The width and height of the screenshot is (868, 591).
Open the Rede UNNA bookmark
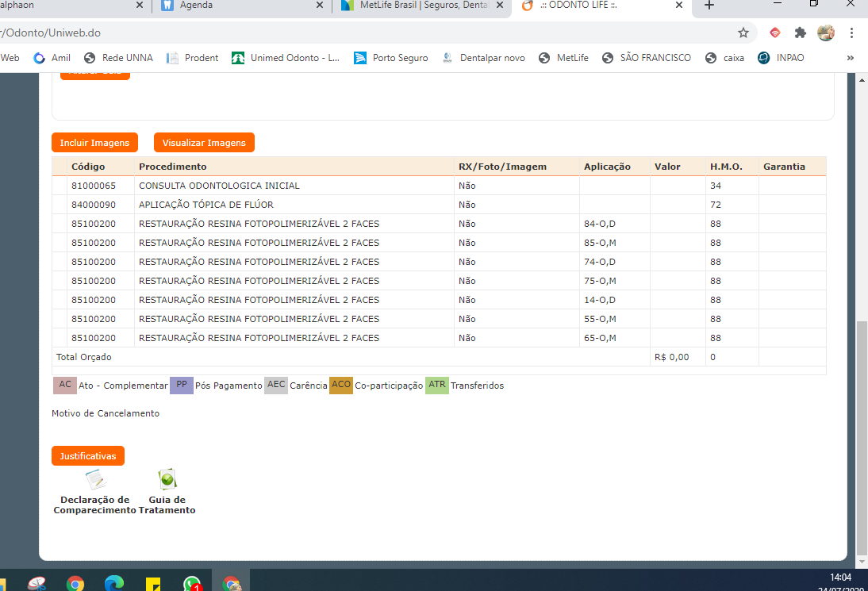click(118, 58)
